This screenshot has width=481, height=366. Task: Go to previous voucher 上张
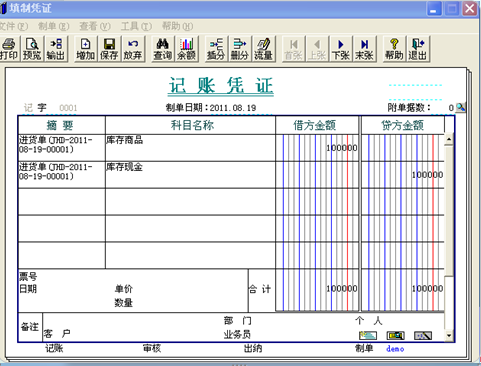coord(317,49)
